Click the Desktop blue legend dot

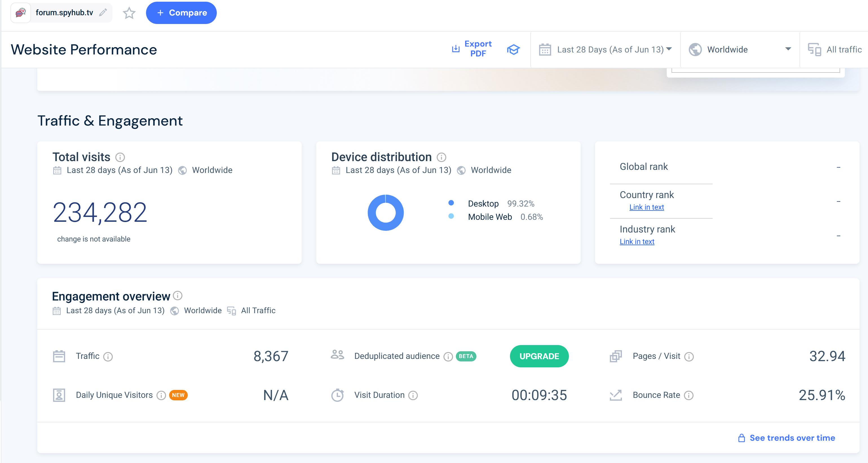coord(451,203)
